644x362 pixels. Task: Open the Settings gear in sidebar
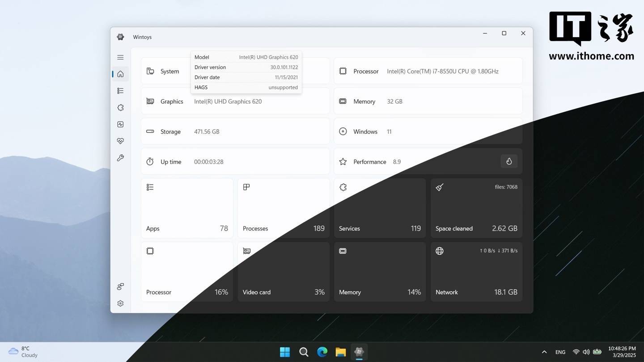tap(120, 303)
